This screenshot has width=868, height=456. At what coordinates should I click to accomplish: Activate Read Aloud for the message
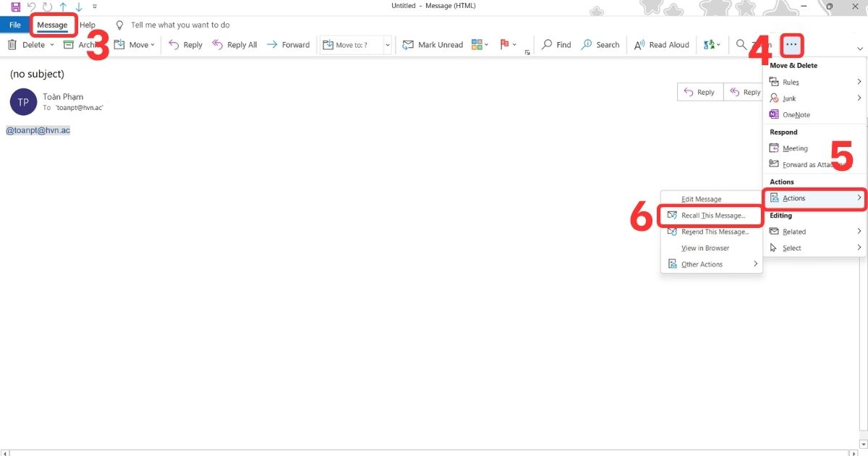(660, 44)
